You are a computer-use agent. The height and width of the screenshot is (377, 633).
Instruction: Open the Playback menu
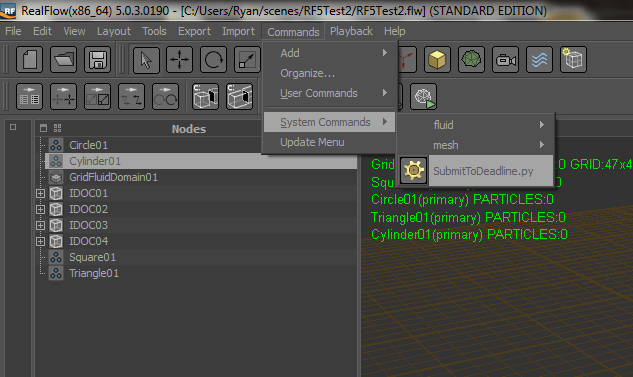pos(351,31)
